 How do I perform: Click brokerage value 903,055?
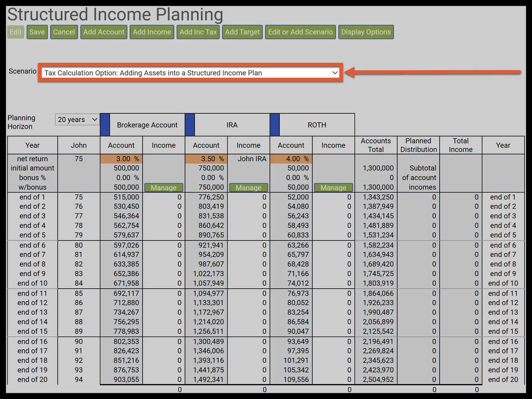pos(126,380)
